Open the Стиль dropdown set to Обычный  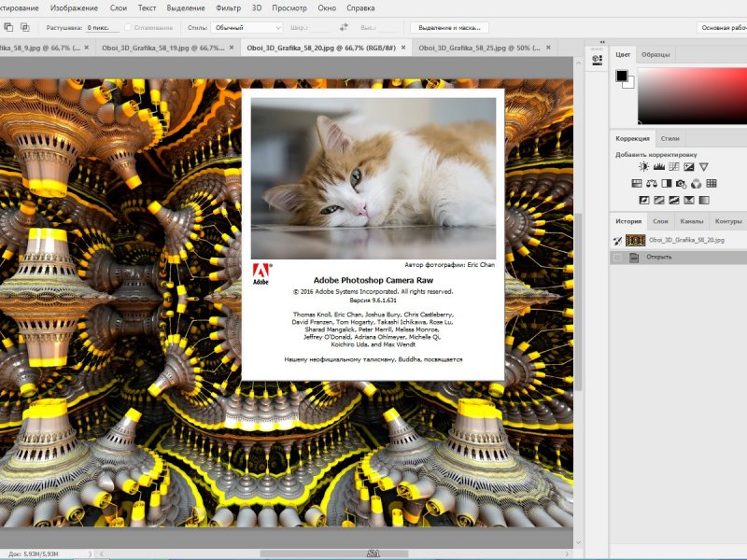pos(247,28)
